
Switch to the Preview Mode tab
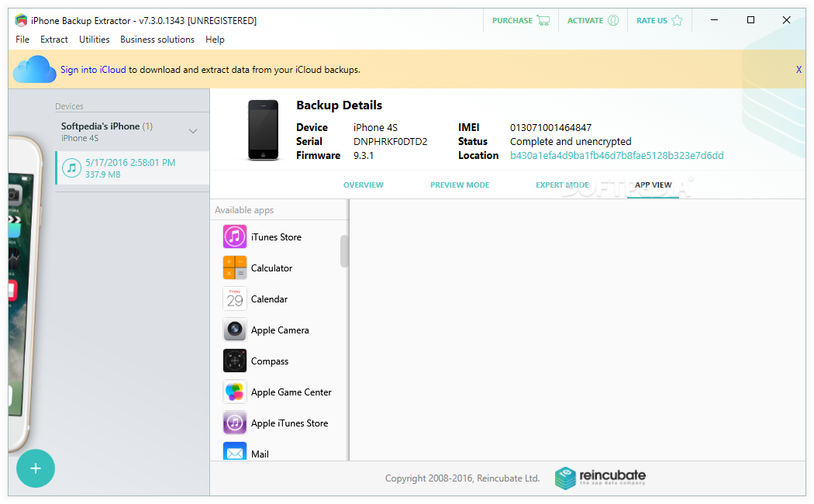(x=460, y=185)
